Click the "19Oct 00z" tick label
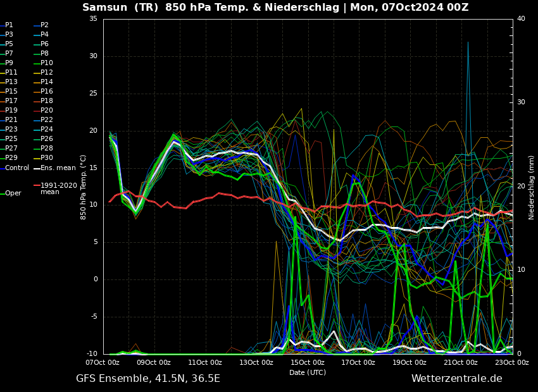The image size is (538, 392). tap(410, 362)
